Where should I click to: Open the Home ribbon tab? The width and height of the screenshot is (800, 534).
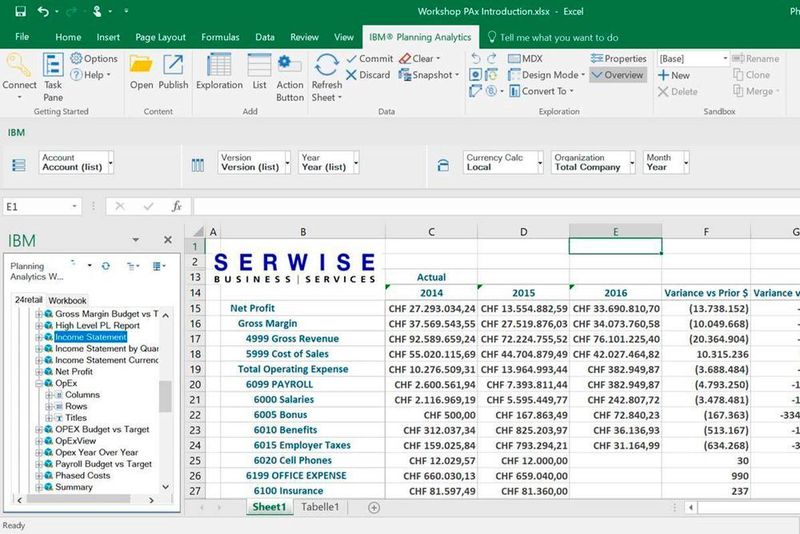click(x=68, y=37)
